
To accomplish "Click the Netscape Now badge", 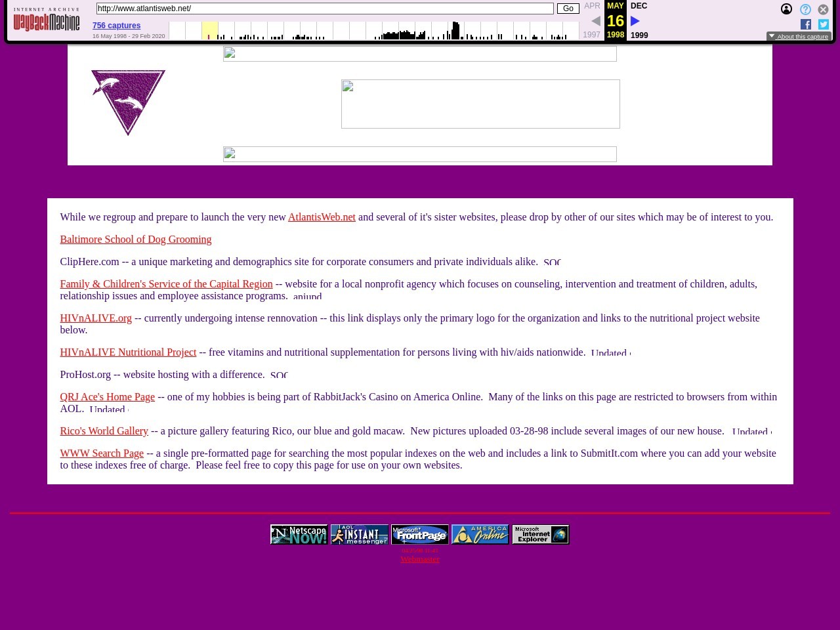I will (x=299, y=535).
